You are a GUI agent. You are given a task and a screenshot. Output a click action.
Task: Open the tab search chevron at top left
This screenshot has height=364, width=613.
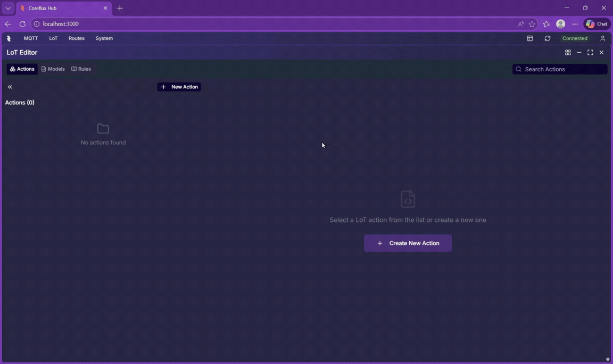7,8
